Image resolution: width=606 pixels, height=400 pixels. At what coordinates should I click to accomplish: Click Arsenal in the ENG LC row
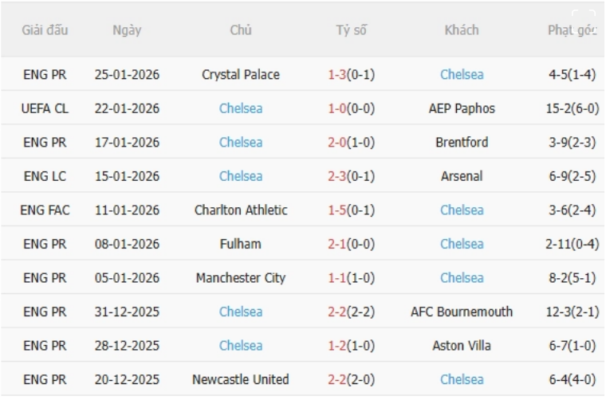[461, 176]
